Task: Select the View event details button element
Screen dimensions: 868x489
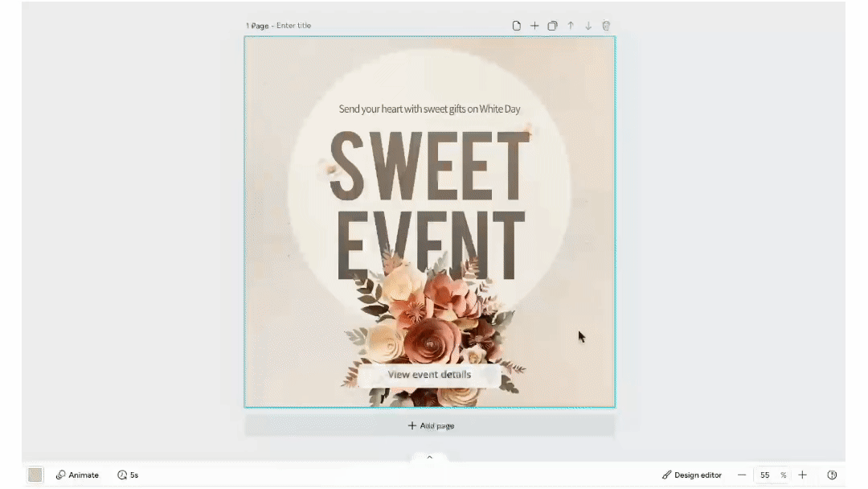Action: [x=429, y=375]
